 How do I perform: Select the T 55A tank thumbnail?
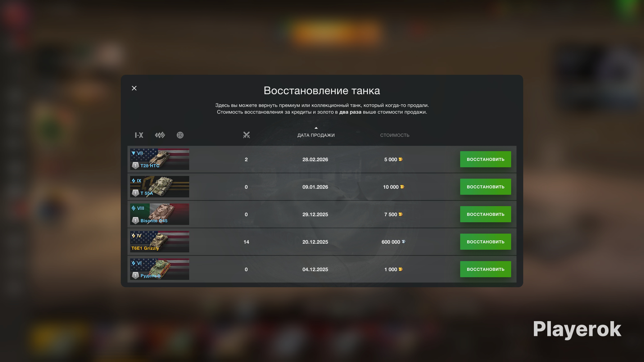[160, 187]
